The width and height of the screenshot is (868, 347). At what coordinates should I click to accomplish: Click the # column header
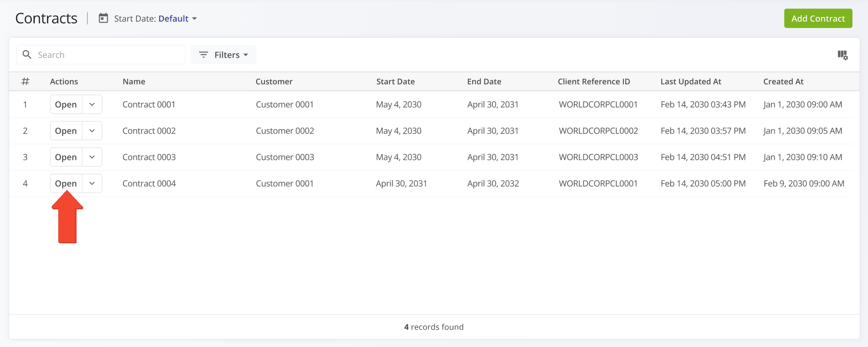pos(25,81)
